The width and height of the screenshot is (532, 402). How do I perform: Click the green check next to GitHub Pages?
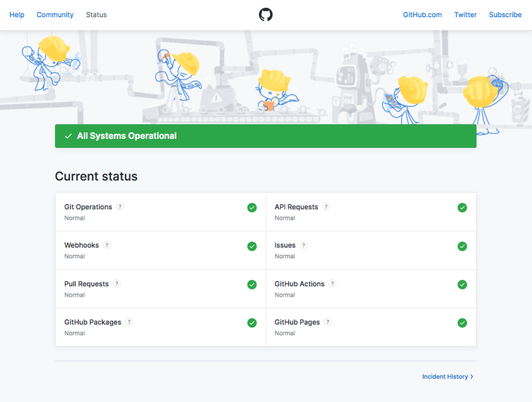coord(462,323)
